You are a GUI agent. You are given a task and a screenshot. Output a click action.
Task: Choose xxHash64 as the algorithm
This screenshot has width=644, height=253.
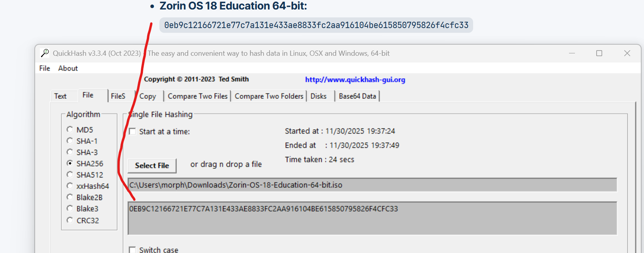70,186
